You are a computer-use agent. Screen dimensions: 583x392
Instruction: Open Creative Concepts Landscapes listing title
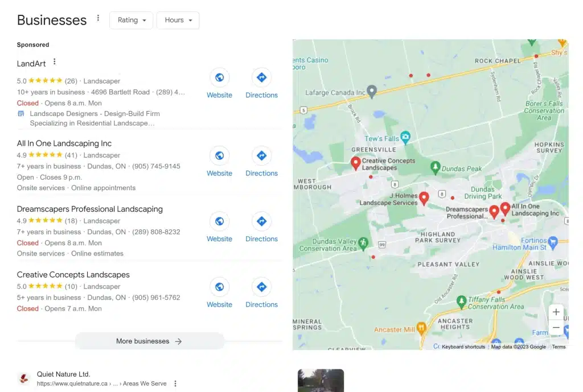(73, 275)
